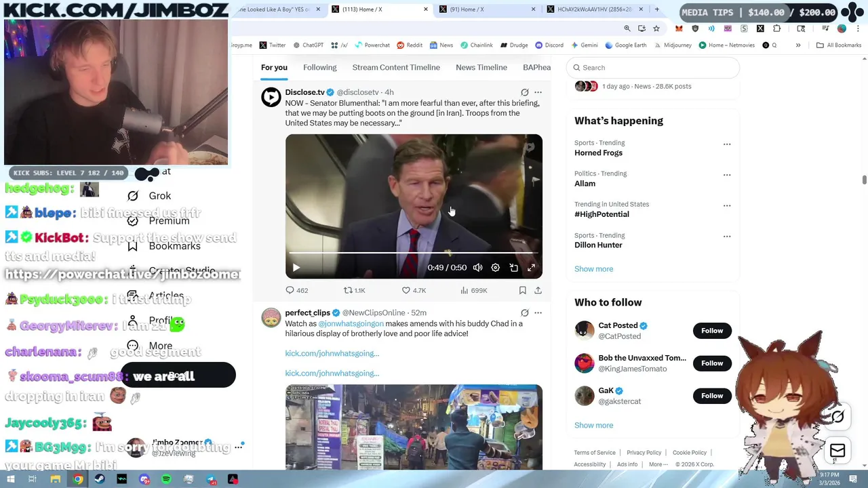Open the Stream Content Timeline tab

click(x=396, y=67)
